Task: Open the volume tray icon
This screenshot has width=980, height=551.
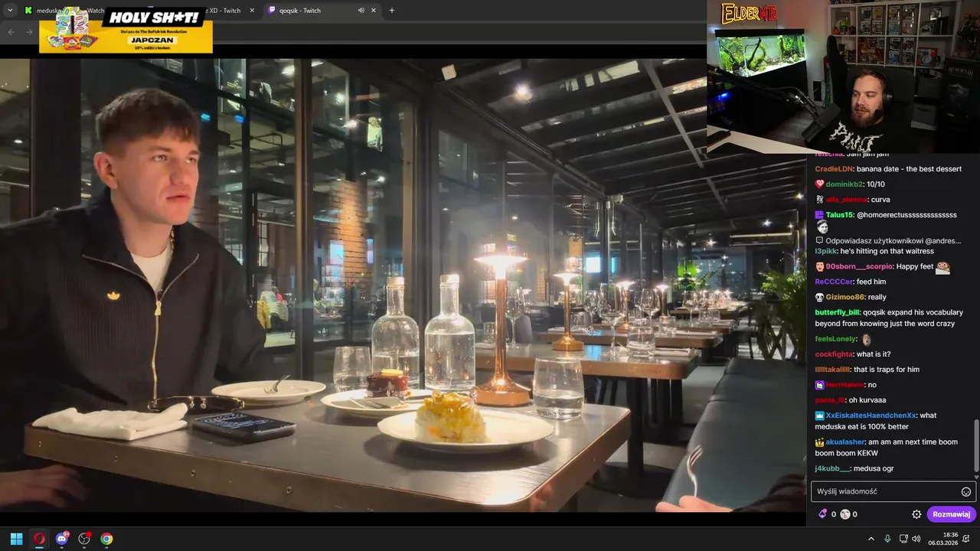Action: tap(916, 539)
